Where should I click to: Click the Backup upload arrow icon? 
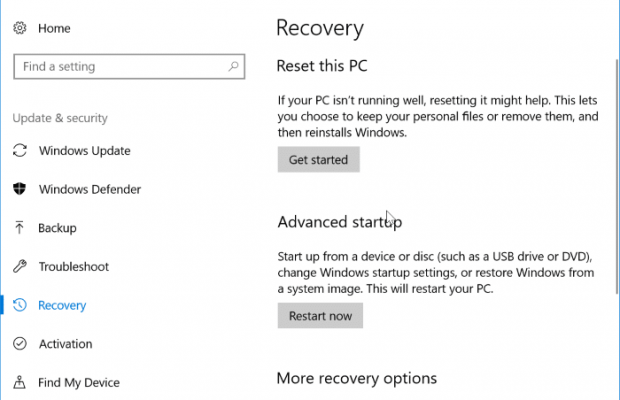pos(19,228)
